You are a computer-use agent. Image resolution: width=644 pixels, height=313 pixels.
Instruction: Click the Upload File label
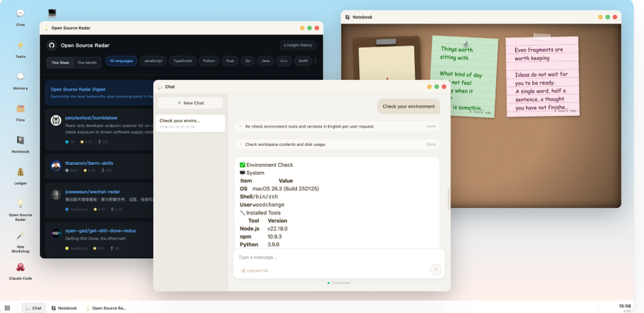[x=258, y=270]
